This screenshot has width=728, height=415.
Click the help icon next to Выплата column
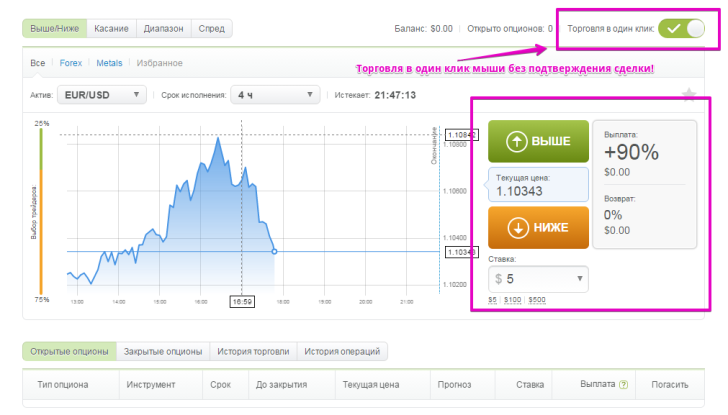624,384
